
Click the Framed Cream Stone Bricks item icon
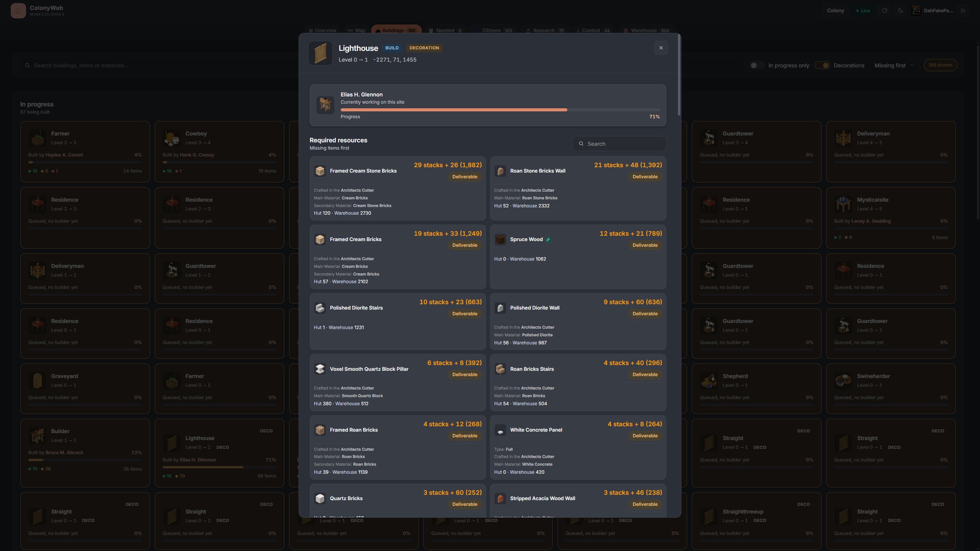tap(320, 171)
